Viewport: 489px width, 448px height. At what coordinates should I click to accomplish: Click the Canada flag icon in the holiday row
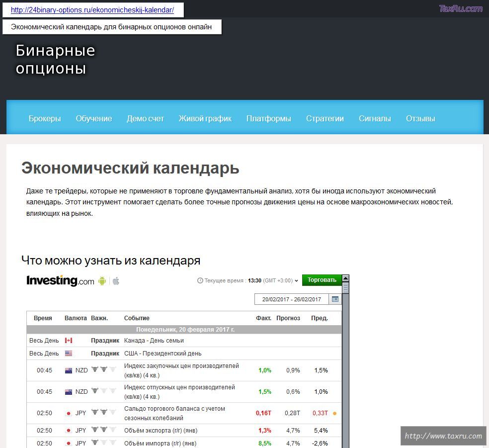click(x=70, y=340)
